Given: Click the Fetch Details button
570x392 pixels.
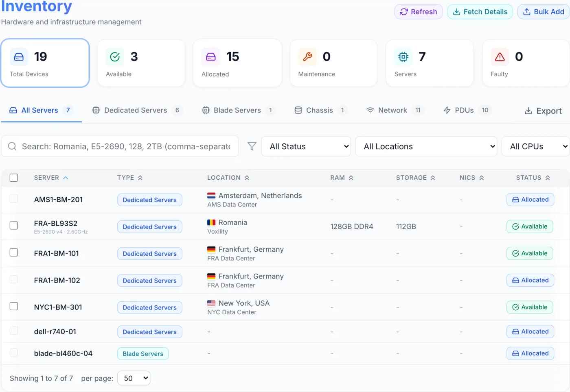Looking at the screenshot, I should point(480,12).
